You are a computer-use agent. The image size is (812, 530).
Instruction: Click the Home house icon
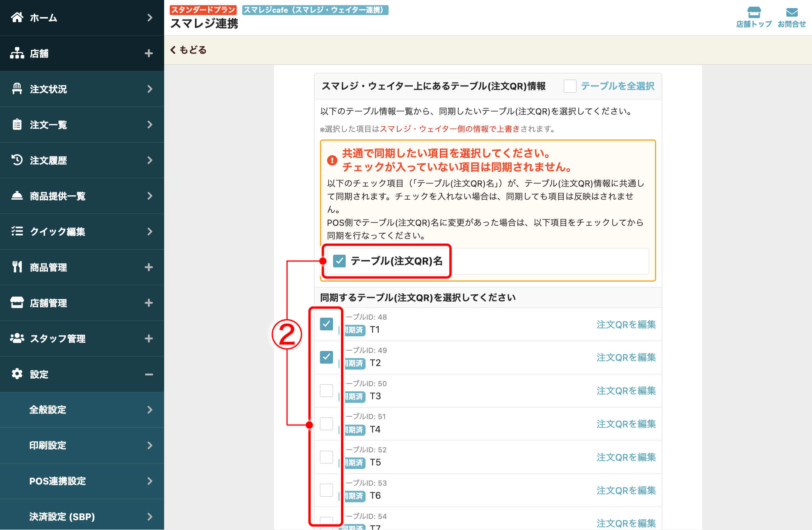(17, 17)
